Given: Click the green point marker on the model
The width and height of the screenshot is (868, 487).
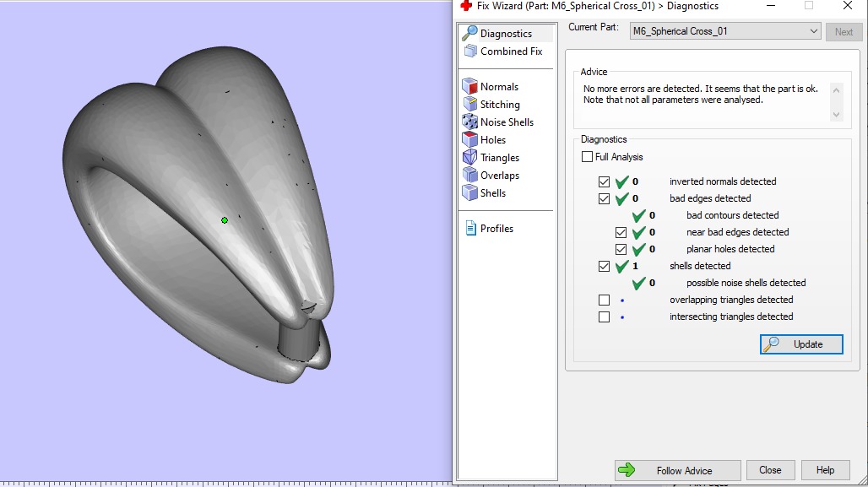Looking at the screenshot, I should pos(225,220).
